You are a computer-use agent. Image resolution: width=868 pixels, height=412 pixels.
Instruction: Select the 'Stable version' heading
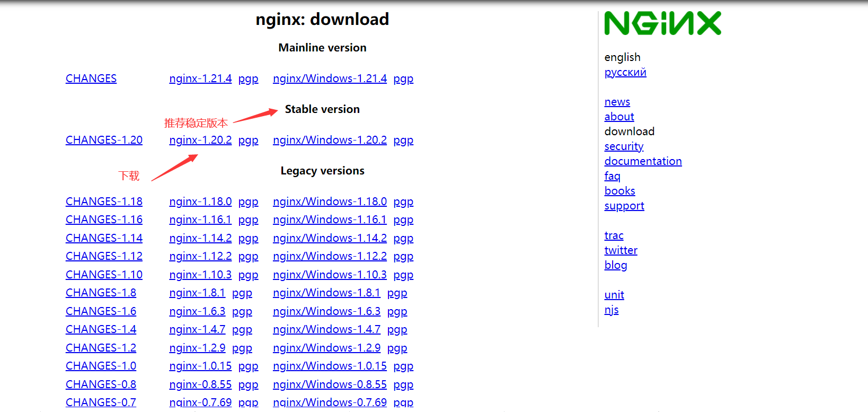click(322, 109)
